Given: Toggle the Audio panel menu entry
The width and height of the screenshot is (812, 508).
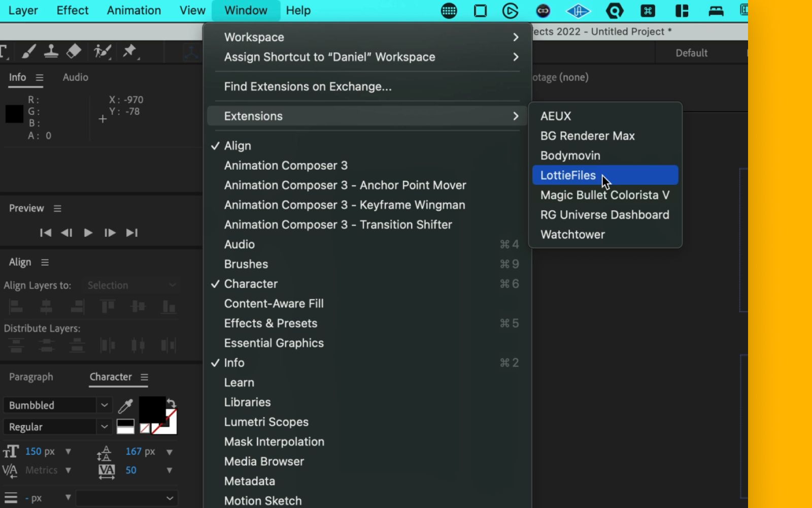Looking at the screenshot, I should 366,244.
